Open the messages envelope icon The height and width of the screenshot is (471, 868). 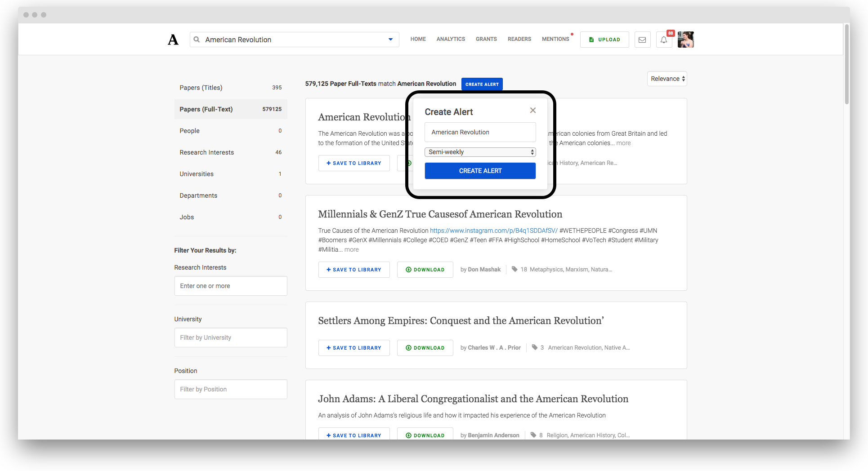[642, 40]
